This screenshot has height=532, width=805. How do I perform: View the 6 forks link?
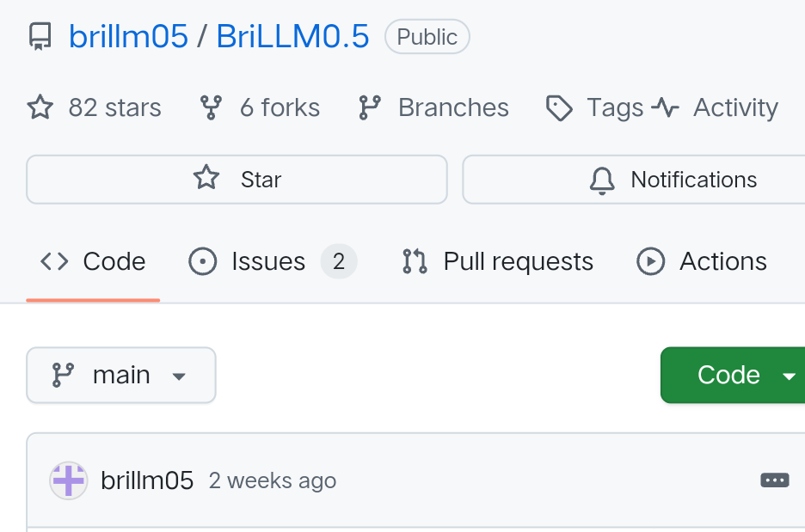279,108
